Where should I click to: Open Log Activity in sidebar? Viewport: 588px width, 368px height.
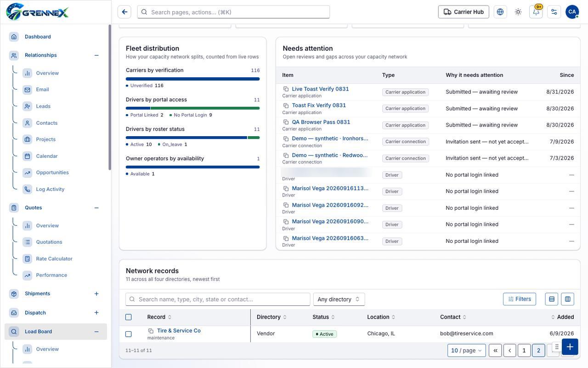[x=50, y=189]
